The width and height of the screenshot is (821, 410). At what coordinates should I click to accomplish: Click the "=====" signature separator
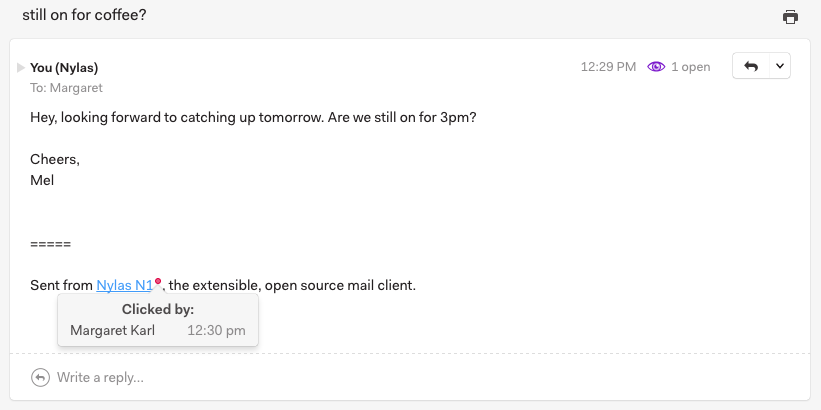click(x=50, y=244)
